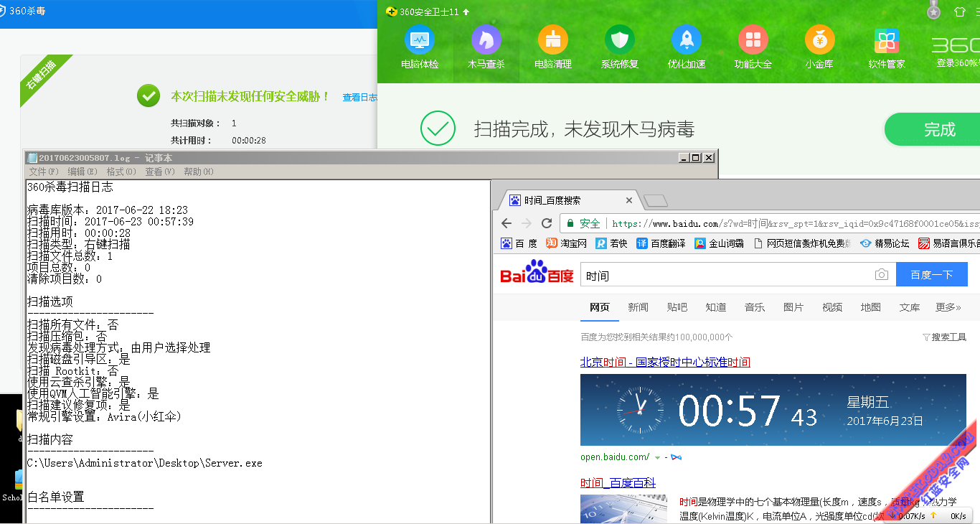Open 北京时间 - 国家授时中心标准时间 result
The image size is (980, 524).
click(665, 362)
